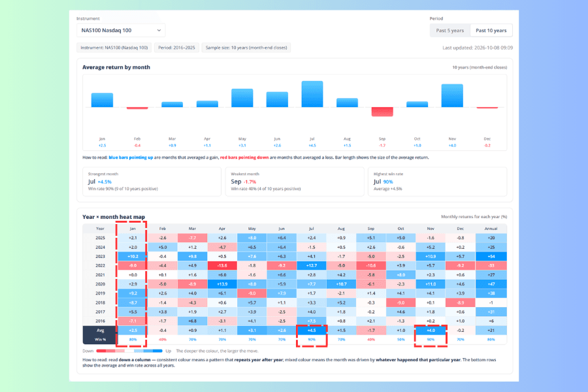
Task: Click the June bar in the chart
Action: 277,99
